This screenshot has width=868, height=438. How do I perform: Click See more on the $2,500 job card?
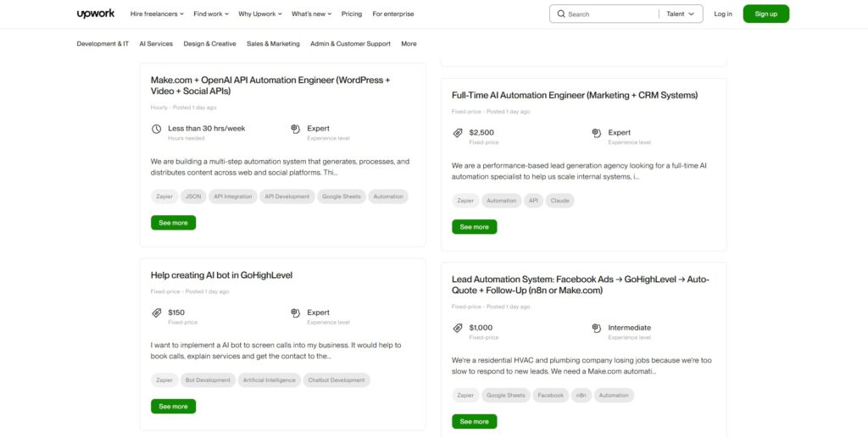click(474, 227)
